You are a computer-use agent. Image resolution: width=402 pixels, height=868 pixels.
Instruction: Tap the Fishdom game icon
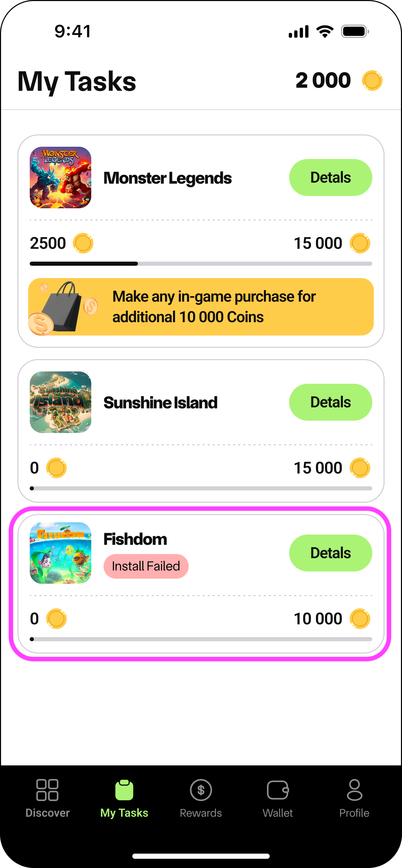point(61,553)
